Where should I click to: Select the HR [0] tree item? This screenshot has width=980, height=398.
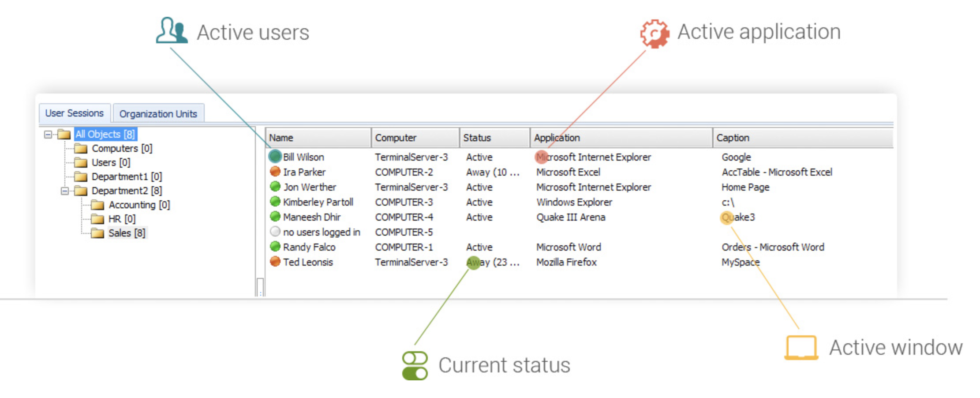click(x=122, y=219)
